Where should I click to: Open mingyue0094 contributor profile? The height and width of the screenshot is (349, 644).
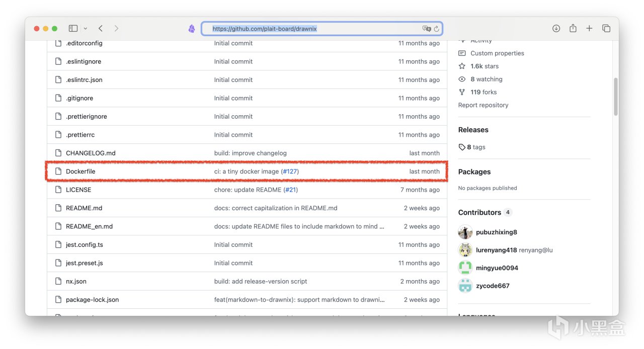(497, 268)
